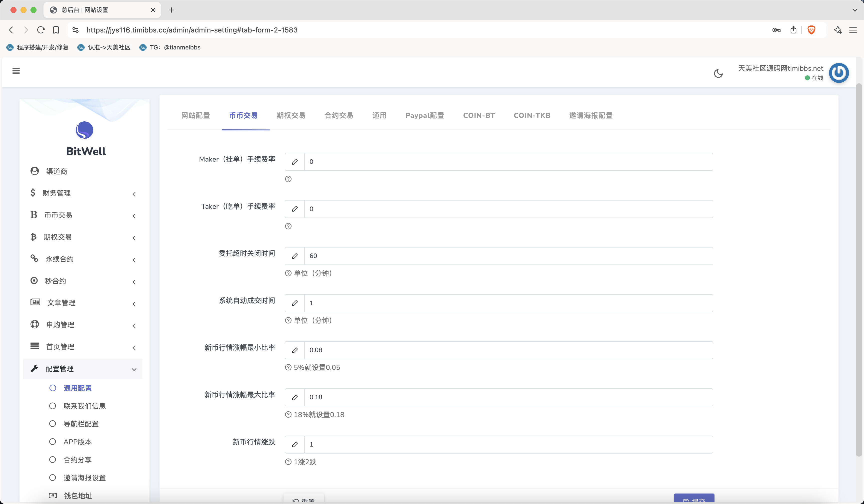The height and width of the screenshot is (504, 864).
Task: Expand 财务管理 chevron
Action: [x=134, y=194]
